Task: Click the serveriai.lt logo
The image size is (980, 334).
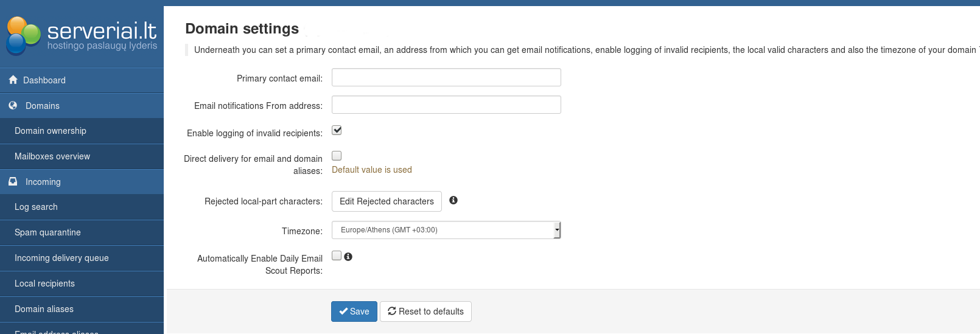Action: pyautogui.click(x=82, y=35)
